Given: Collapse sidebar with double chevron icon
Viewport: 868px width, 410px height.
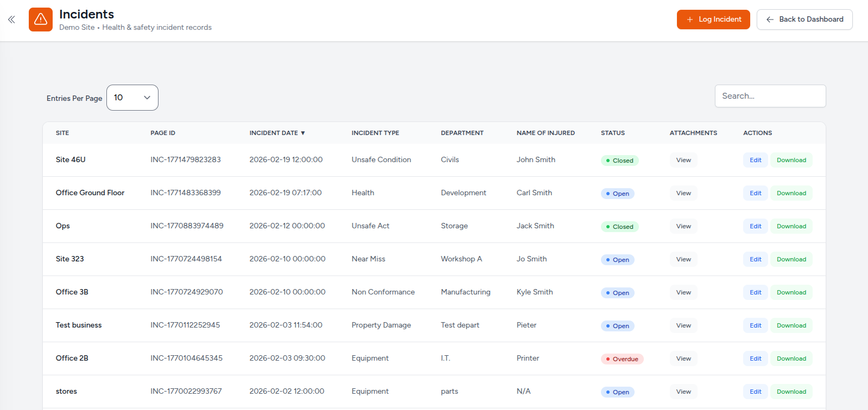Looking at the screenshot, I should pos(11,20).
